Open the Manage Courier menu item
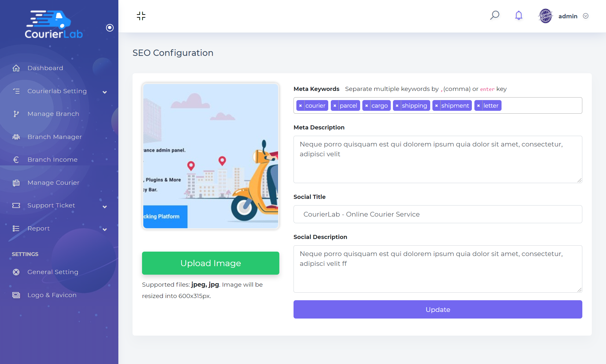This screenshot has width=606, height=364. pos(53,183)
